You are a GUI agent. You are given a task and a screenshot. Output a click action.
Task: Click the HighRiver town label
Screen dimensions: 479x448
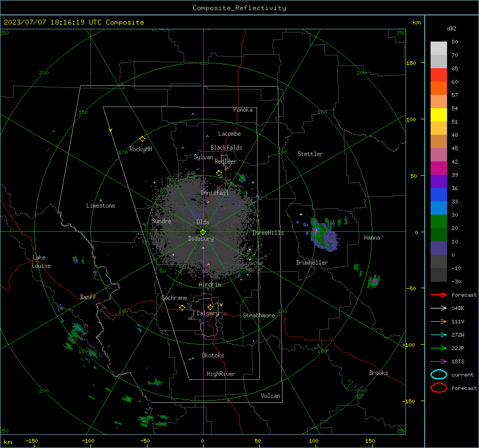tap(221, 374)
